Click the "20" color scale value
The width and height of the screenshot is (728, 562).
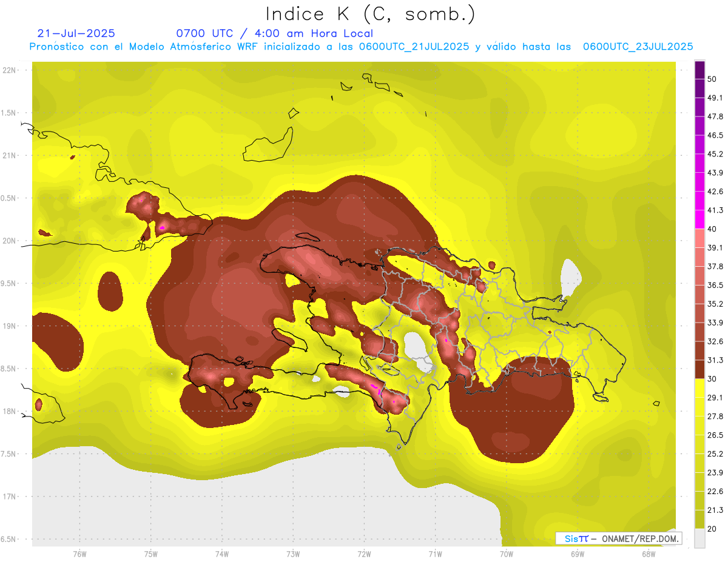pyautogui.click(x=713, y=528)
